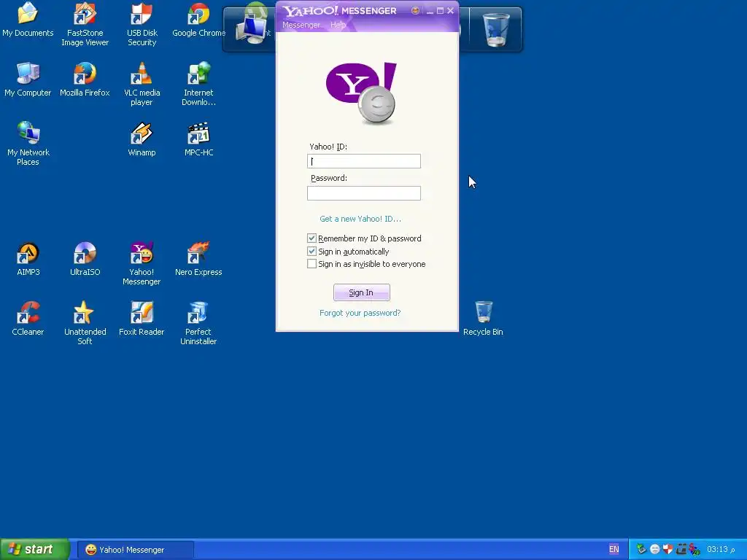
Task: Uncheck Sign in automatically
Action: click(x=311, y=251)
